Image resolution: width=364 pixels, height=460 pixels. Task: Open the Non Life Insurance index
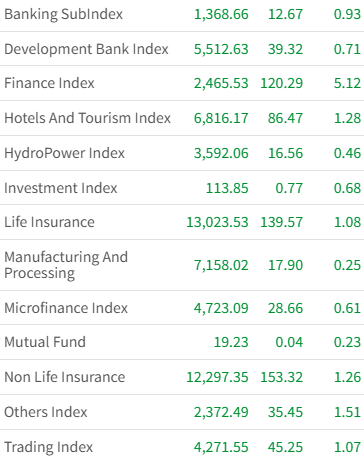[x=65, y=377]
